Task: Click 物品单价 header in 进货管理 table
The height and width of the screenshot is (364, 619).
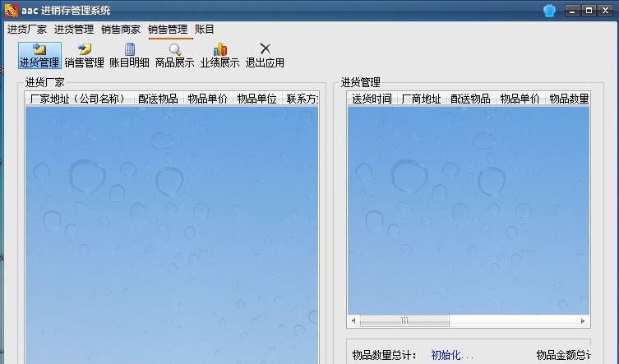Action: (x=520, y=99)
